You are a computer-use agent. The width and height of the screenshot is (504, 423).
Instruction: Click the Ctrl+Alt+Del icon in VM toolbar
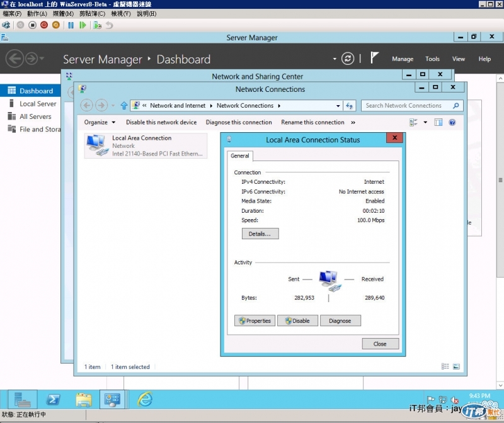click(6, 25)
